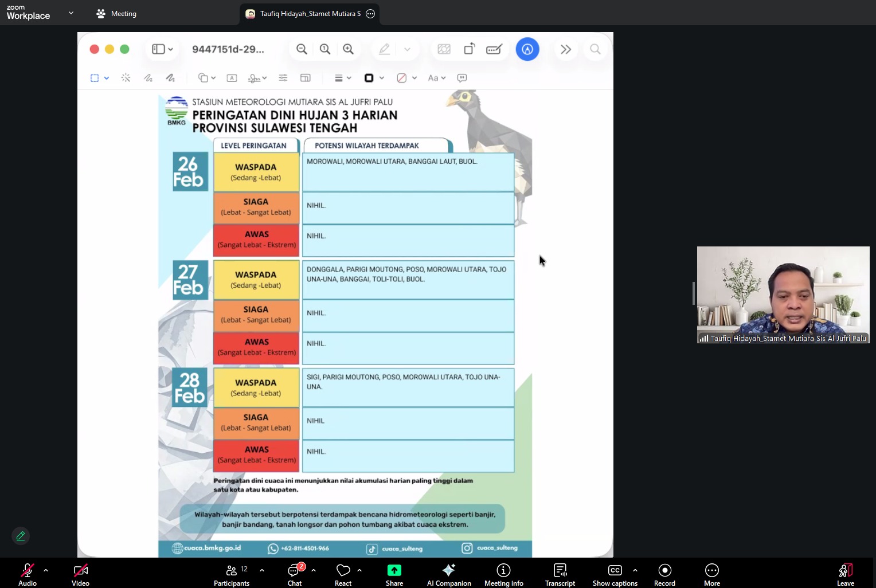Start recording the meeting
876x588 pixels.
(664, 574)
